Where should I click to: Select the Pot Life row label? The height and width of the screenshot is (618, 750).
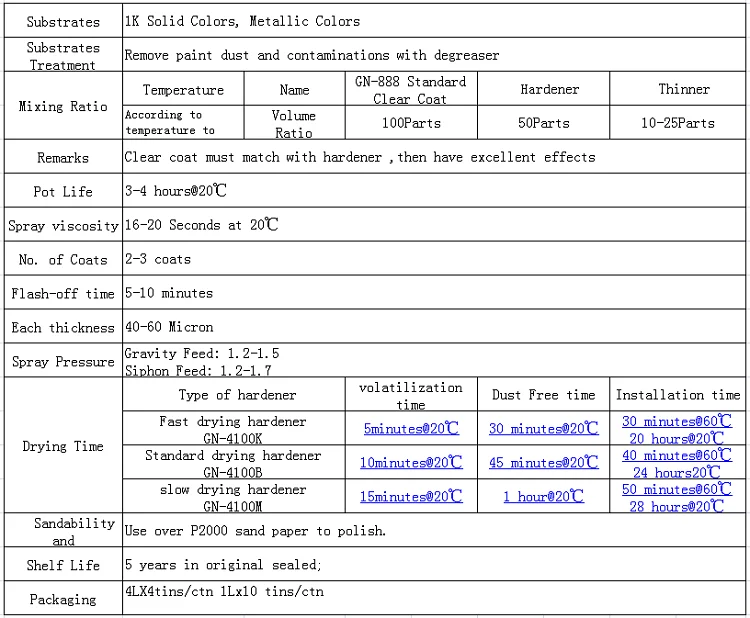(x=62, y=192)
